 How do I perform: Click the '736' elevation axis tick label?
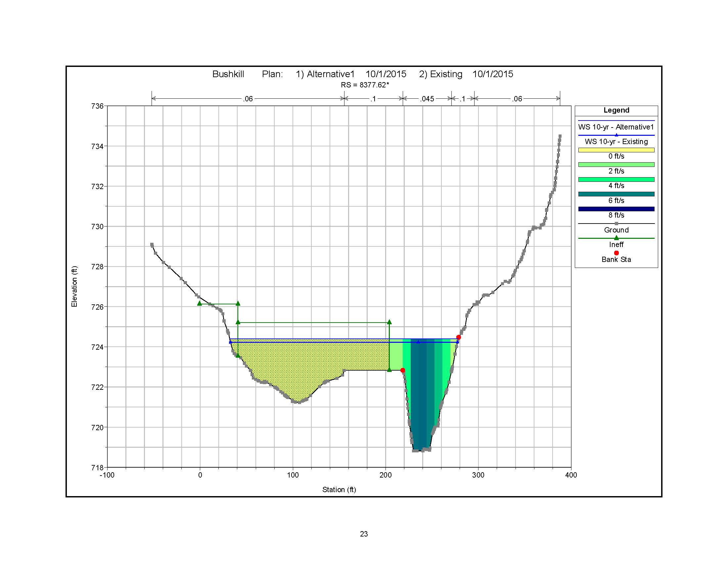[97, 106]
